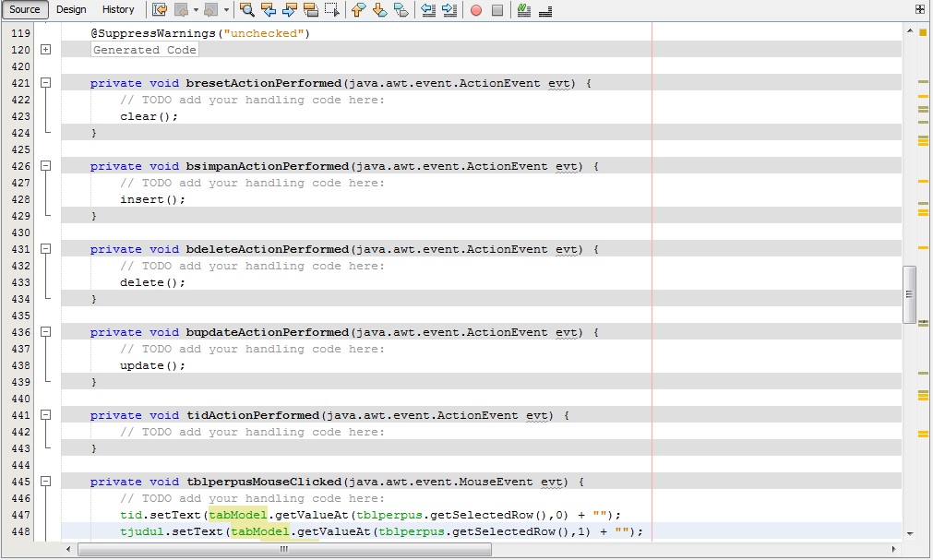Switch to the Design tab
The image size is (933, 560).
71,9
